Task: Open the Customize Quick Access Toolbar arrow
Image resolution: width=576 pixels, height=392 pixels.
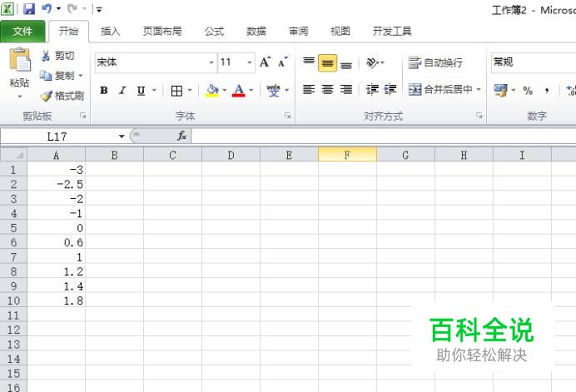Action: 99,9
